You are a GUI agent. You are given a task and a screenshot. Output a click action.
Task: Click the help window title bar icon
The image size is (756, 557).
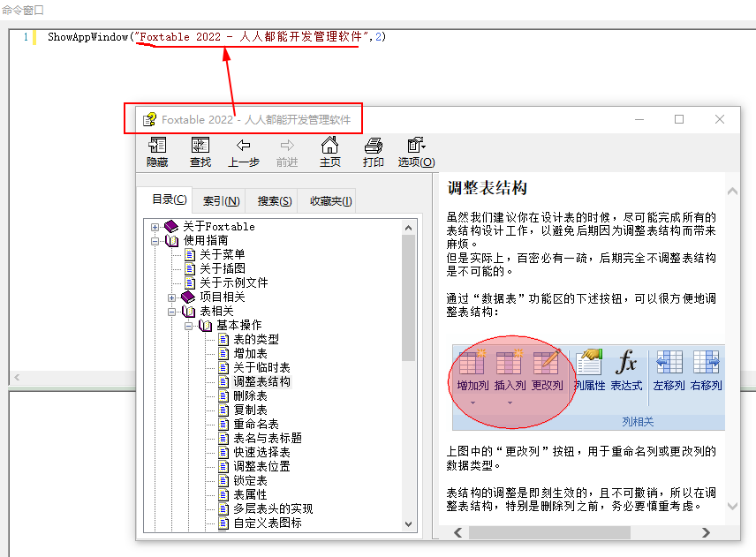pos(149,119)
